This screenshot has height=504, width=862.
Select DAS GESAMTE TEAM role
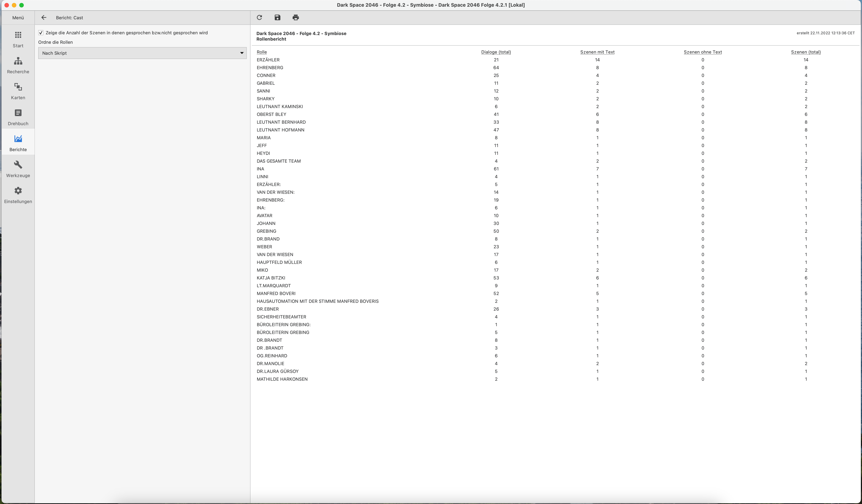pos(278,161)
